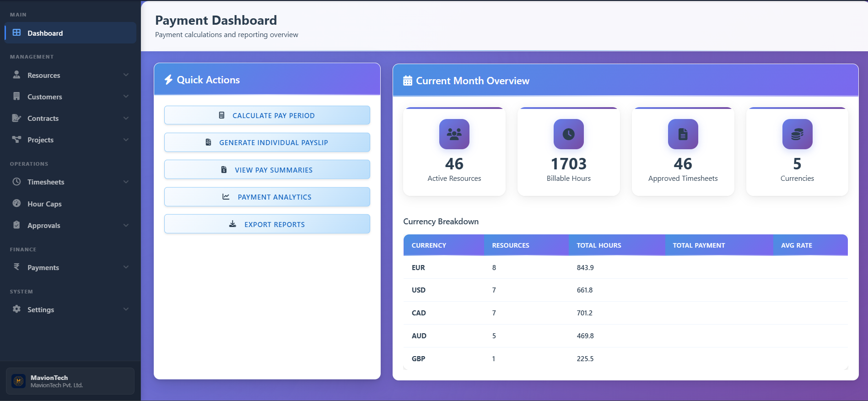Expand the Settings submenu chevron
Viewport: 868px width, 401px height.
click(126, 309)
